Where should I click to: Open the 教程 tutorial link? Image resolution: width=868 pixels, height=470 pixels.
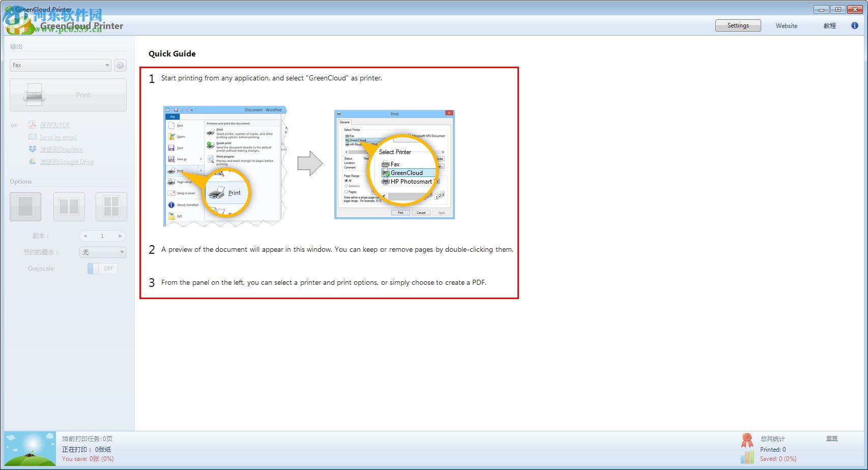tap(829, 26)
